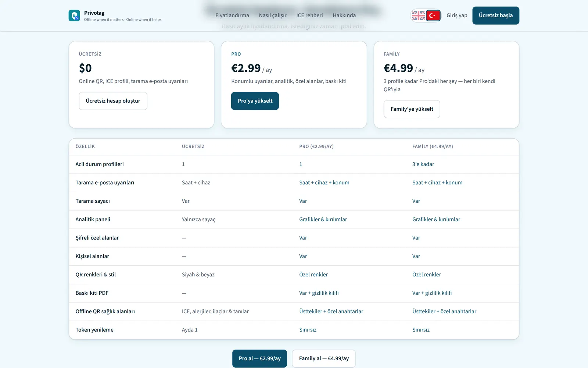Click the Family card description text
This screenshot has width=588, height=368.
[x=440, y=85]
